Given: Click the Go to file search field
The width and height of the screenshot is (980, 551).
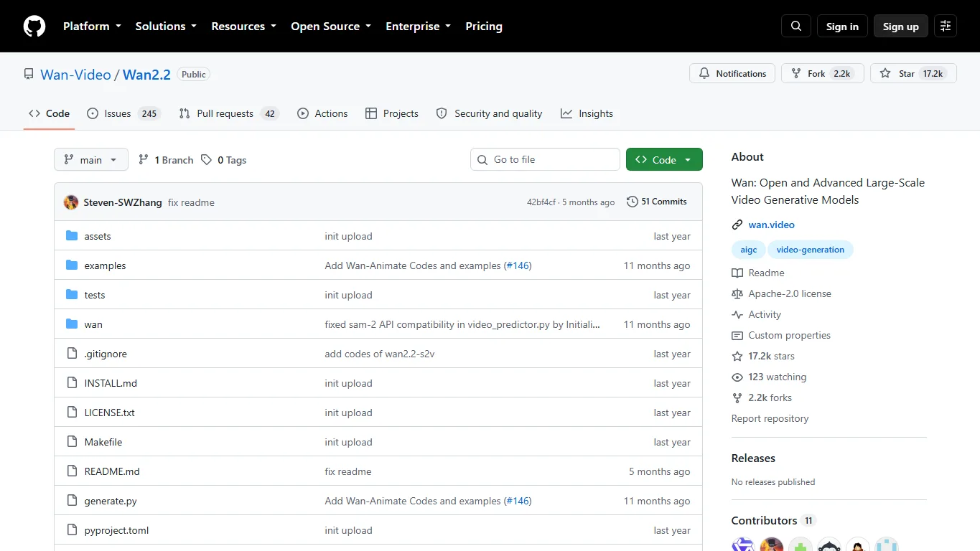Looking at the screenshot, I should tap(545, 159).
